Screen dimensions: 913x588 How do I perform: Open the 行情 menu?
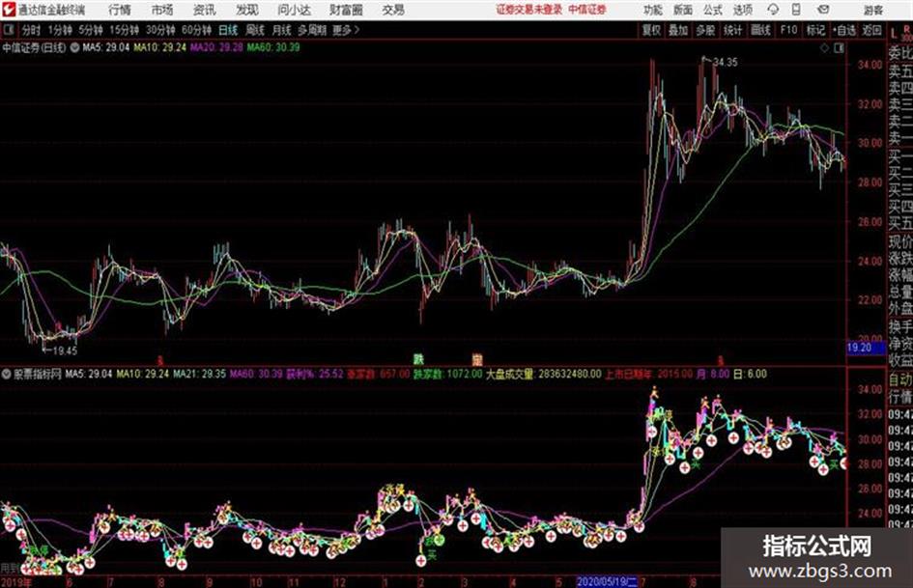click(x=120, y=10)
